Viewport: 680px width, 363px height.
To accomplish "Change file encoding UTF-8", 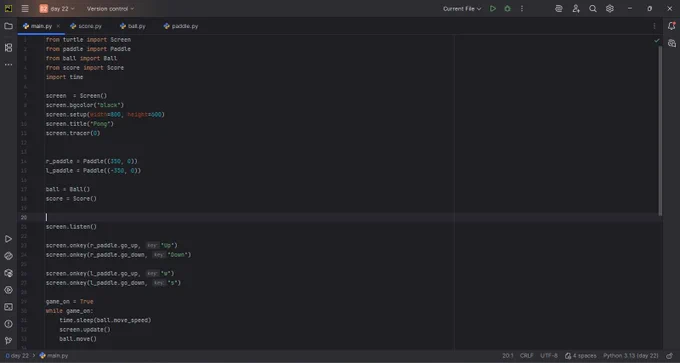I will pos(549,356).
